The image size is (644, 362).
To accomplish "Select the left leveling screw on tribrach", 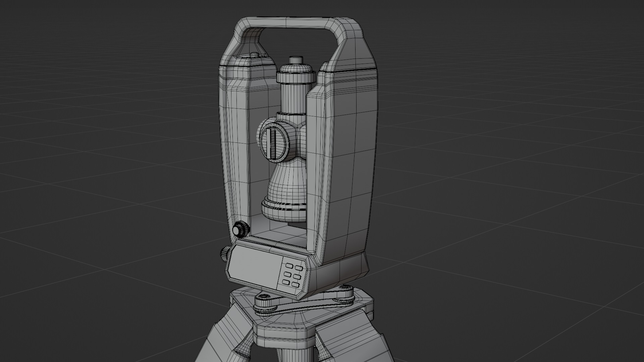I will coord(265,304).
